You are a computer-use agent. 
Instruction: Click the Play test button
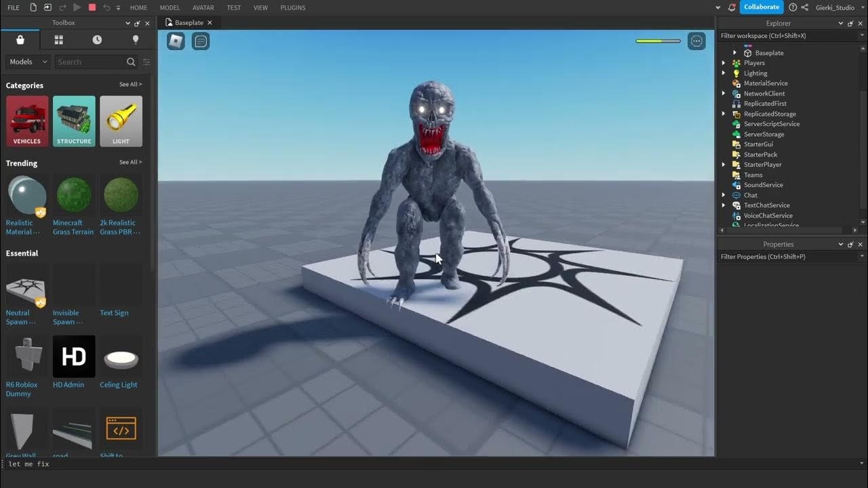[x=77, y=7]
